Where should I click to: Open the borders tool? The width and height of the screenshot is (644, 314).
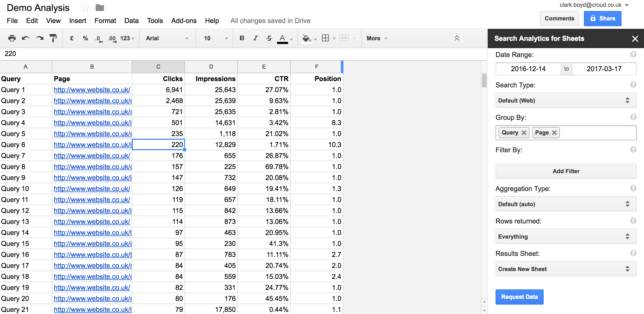tap(325, 38)
